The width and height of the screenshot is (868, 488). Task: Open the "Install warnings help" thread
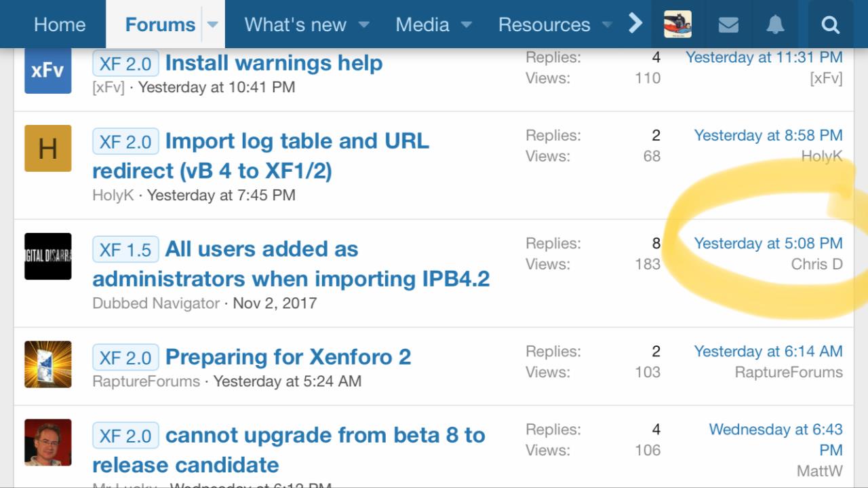274,63
